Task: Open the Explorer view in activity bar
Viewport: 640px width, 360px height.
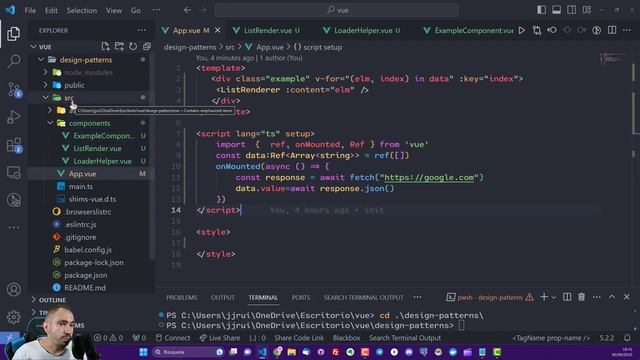Action: coord(13,33)
